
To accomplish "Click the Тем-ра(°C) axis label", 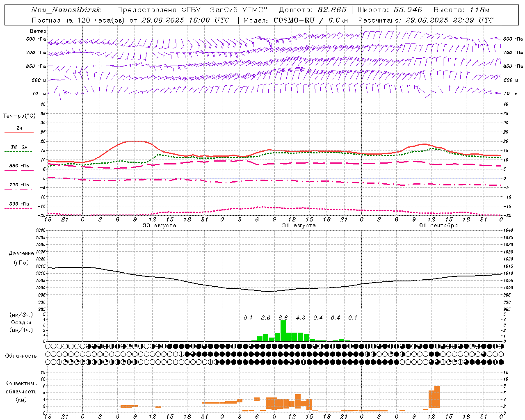I will pos(19,116).
